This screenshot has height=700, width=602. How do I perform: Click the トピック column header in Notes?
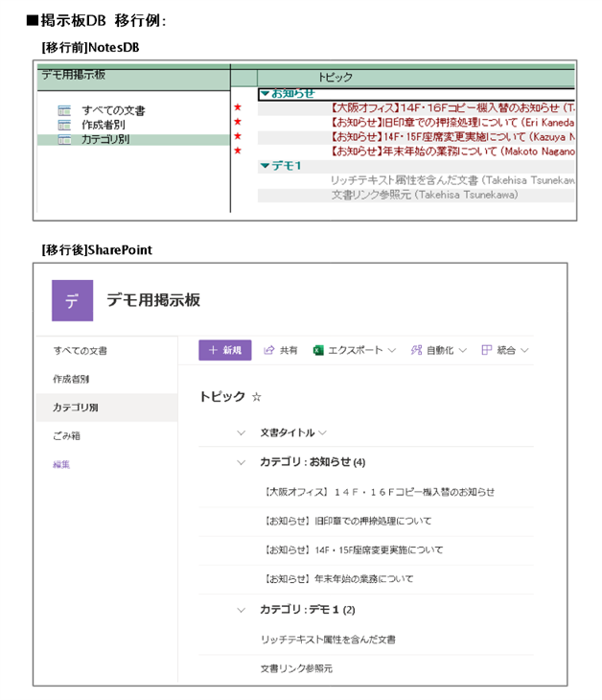(336, 78)
